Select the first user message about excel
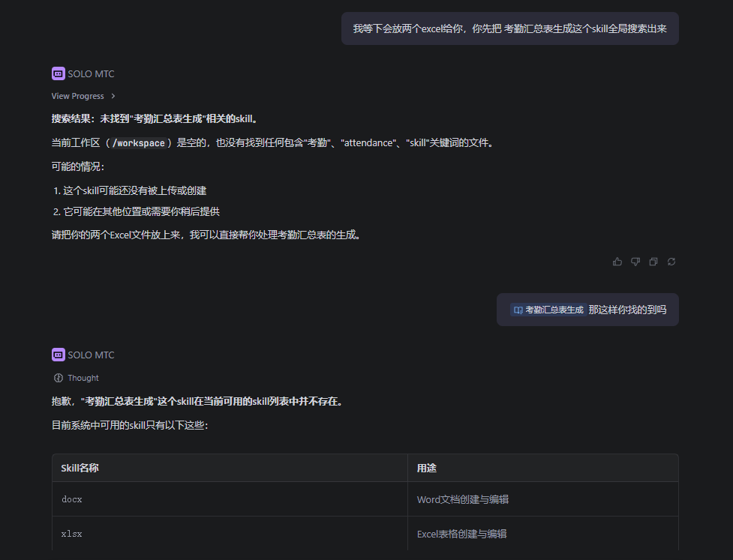 click(x=509, y=28)
